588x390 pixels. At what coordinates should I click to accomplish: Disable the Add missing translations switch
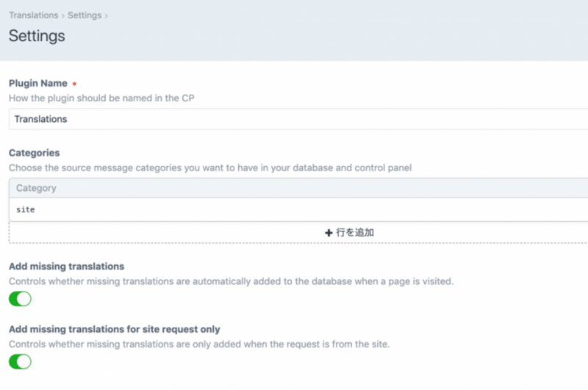click(20, 298)
